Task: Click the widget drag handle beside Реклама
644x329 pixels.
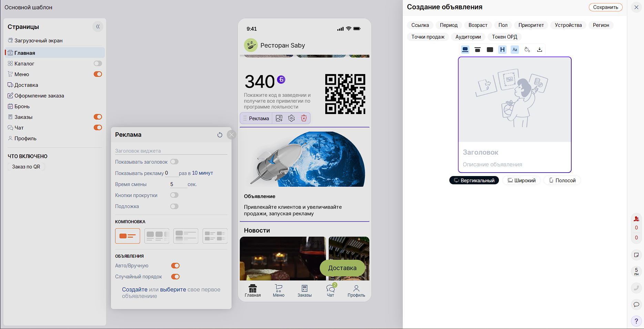Action: click(x=245, y=118)
